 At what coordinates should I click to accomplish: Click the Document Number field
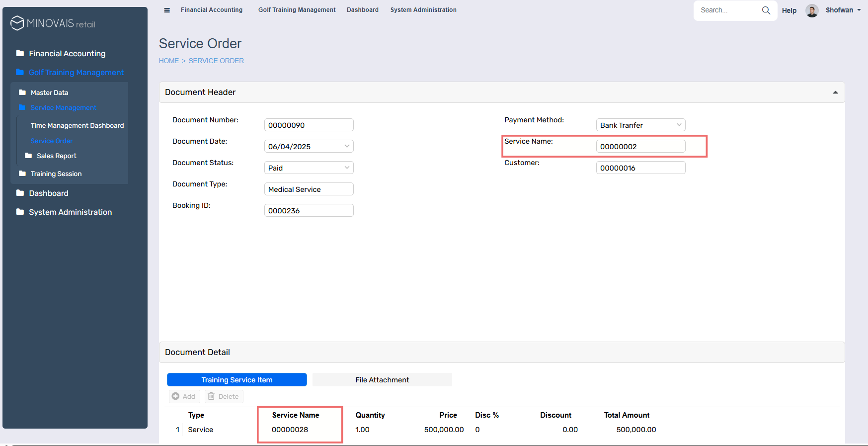(309, 125)
